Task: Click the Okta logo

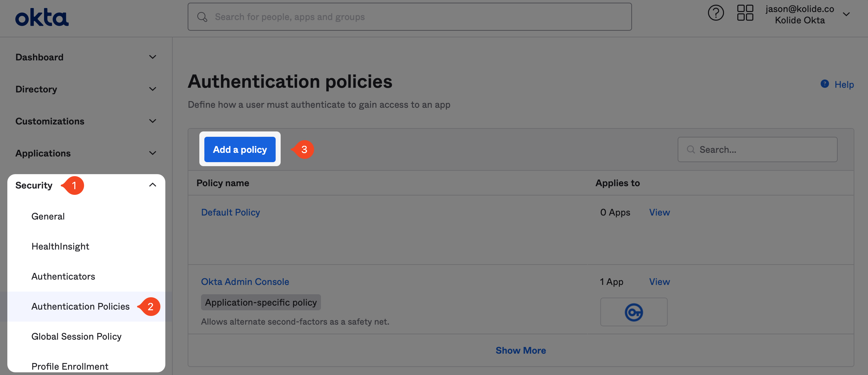Action: tap(42, 18)
